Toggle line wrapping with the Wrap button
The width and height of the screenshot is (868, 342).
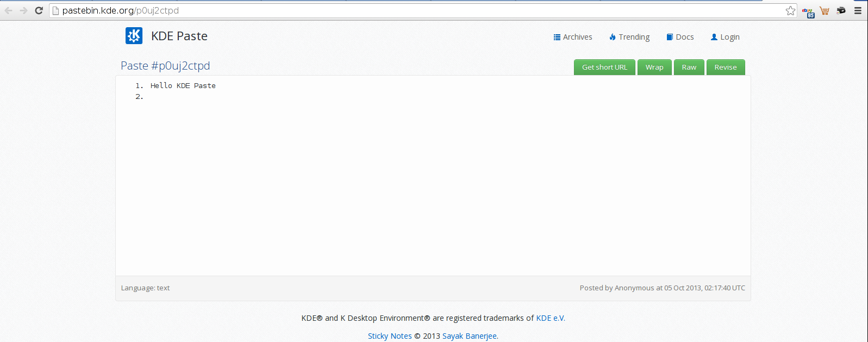coord(654,67)
